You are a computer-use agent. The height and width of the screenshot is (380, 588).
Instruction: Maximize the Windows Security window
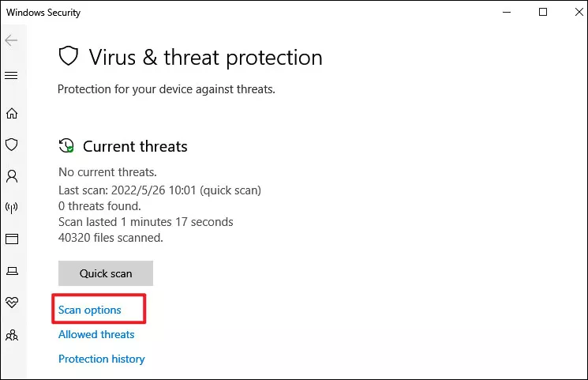(x=543, y=13)
